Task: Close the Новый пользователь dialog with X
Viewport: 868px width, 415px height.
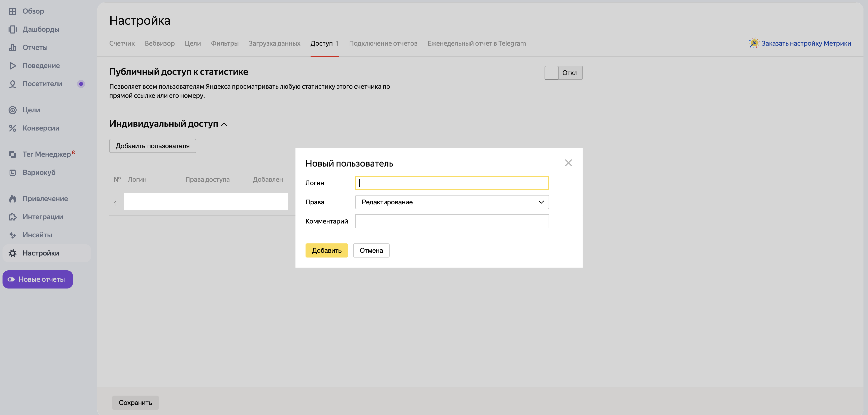Action: click(568, 163)
